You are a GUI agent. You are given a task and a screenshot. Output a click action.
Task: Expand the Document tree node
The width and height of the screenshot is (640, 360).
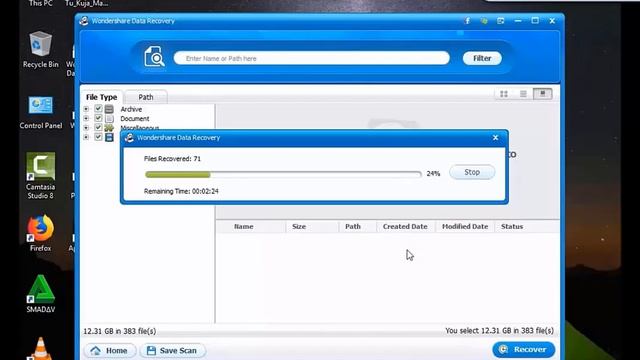click(86, 118)
